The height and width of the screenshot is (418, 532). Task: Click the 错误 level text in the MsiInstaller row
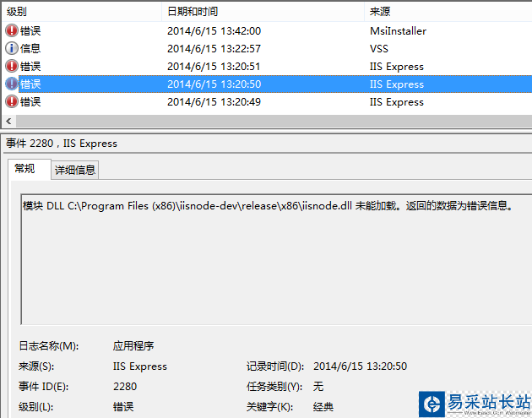[x=30, y=31]
